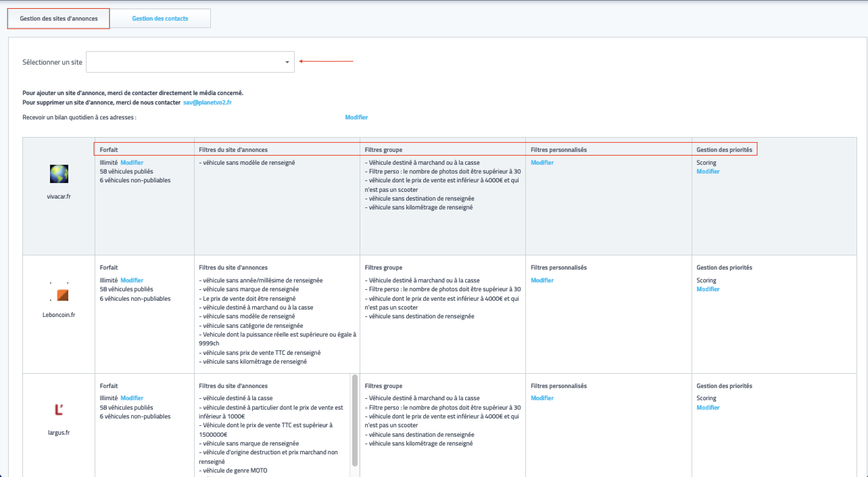The image size is (868, 477).
Task: Click 'véhicule sans catégorie de renseignée' filter
Action: pos(251,326)
